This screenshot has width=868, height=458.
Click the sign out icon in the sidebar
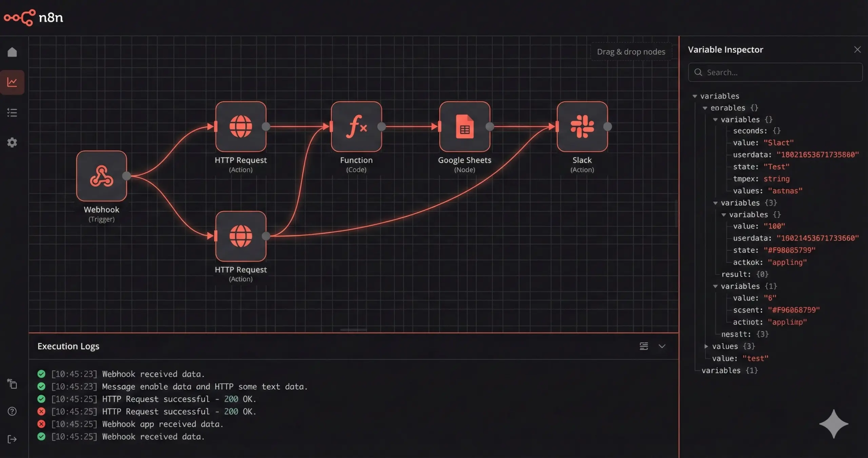tap(12, 439)
